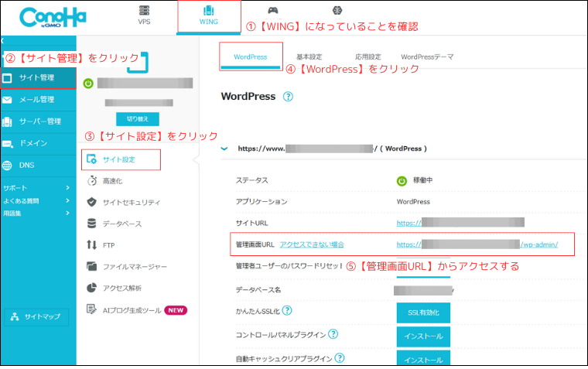This screenshot has width=588, height=369.
Task: Open データベース submenu item
Action: point(122,224)
